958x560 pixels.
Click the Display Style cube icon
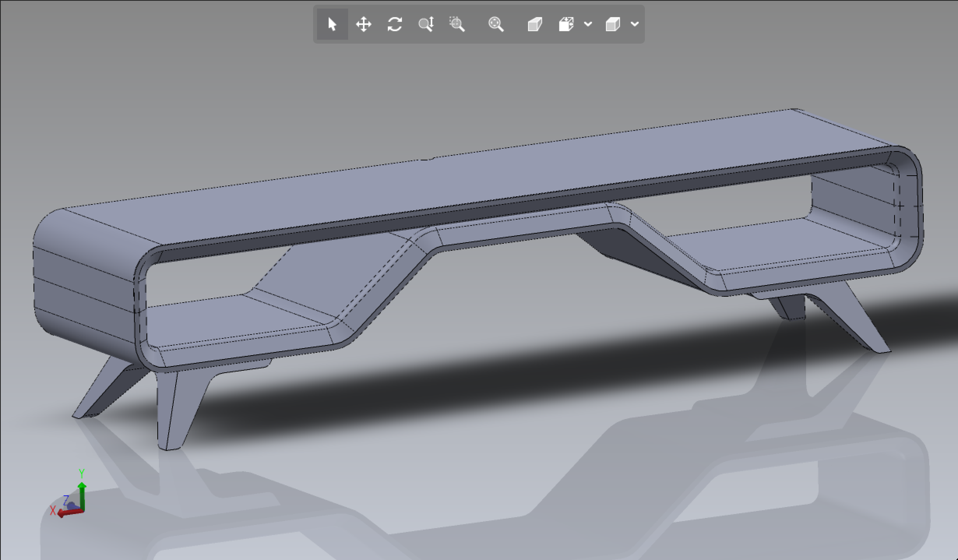coord(613,24)
